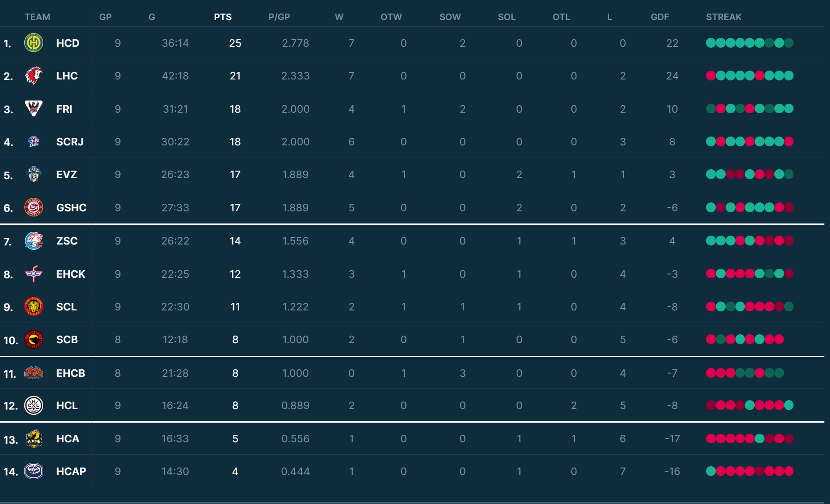Screen dimensions: 830x504
Task: Click the EHCB team name link
Action: (71, 373)
